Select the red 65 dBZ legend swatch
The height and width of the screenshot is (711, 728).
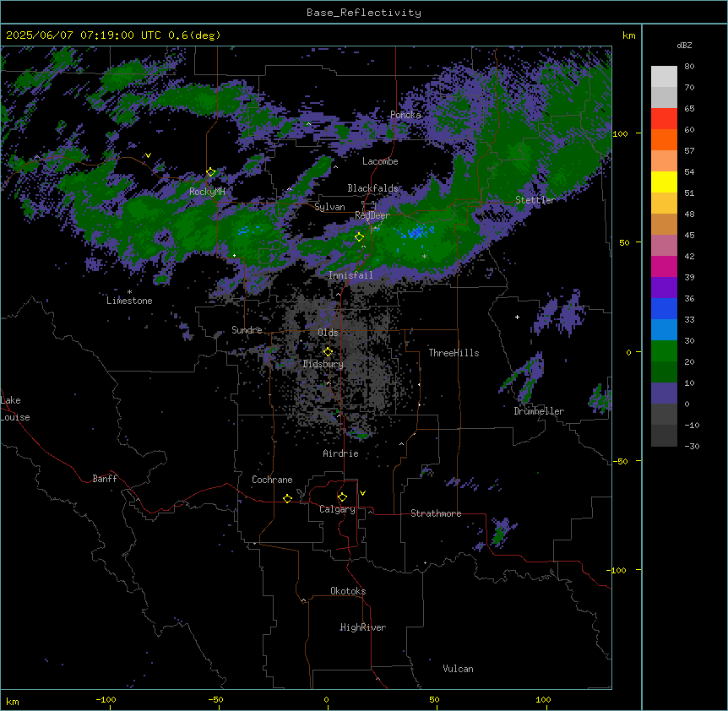coord(664,119)
